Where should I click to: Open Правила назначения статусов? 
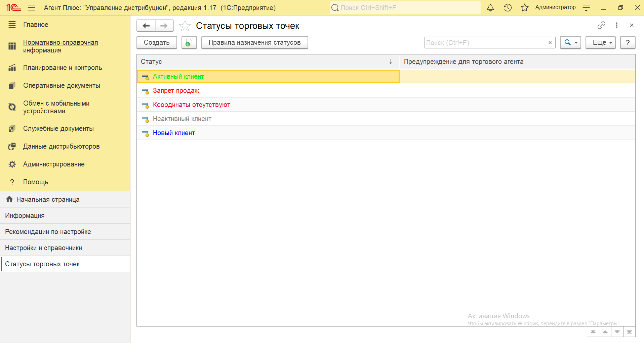(x=254, y=42)
